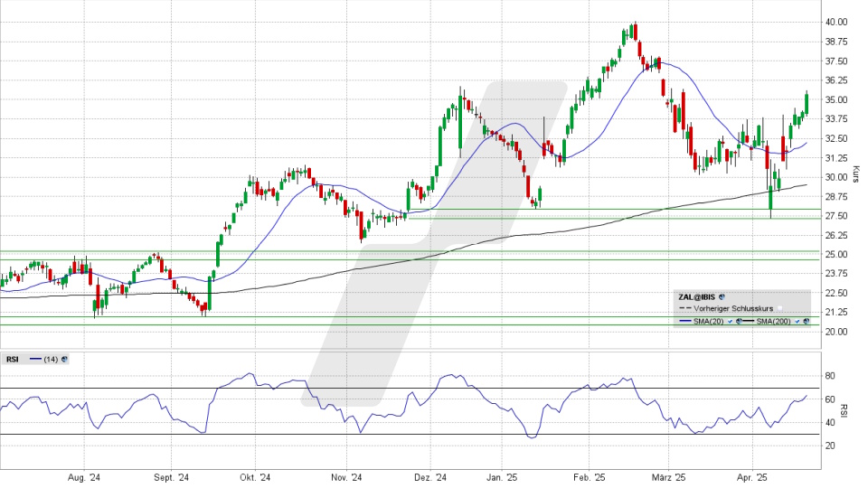Open the settings icon for SMA(200)

pos(806,322)
